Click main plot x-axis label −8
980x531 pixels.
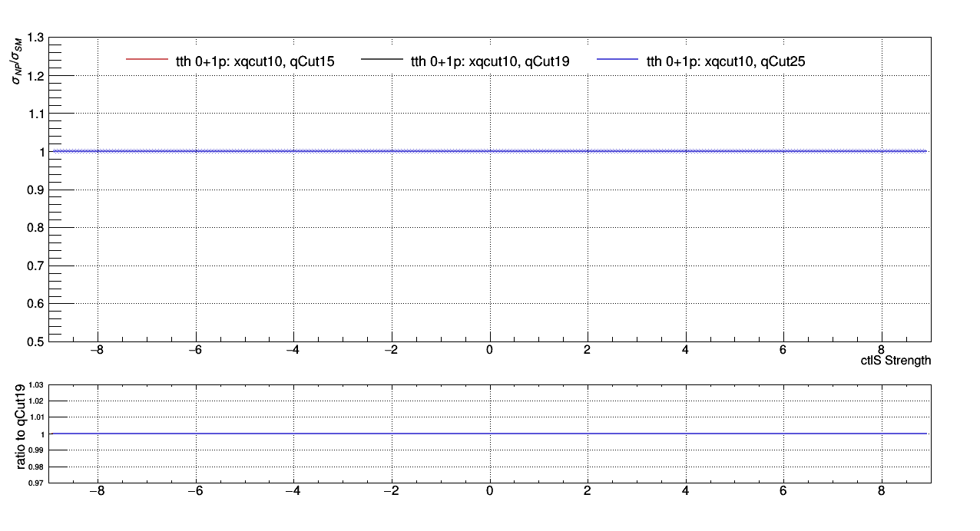97,350
